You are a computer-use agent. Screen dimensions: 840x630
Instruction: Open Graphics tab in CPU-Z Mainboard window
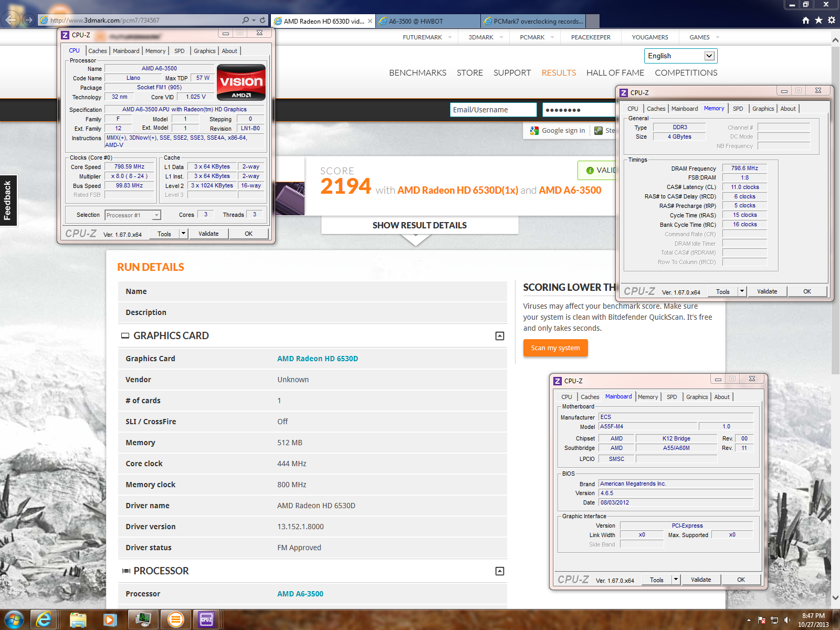pos(697,397)
